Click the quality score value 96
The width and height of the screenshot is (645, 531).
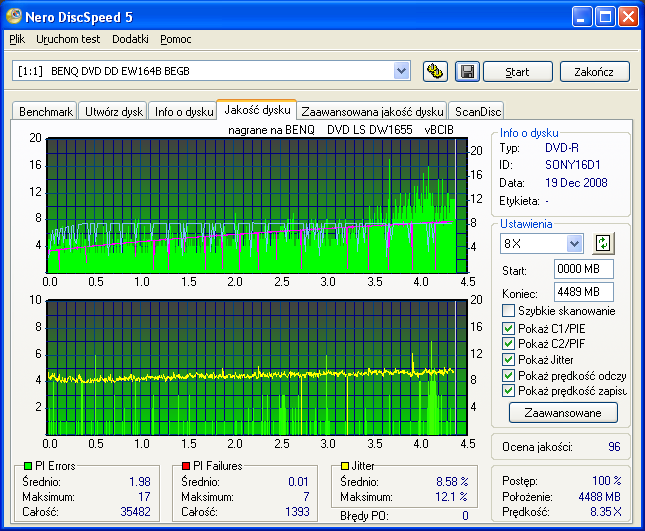coord(614,447)
